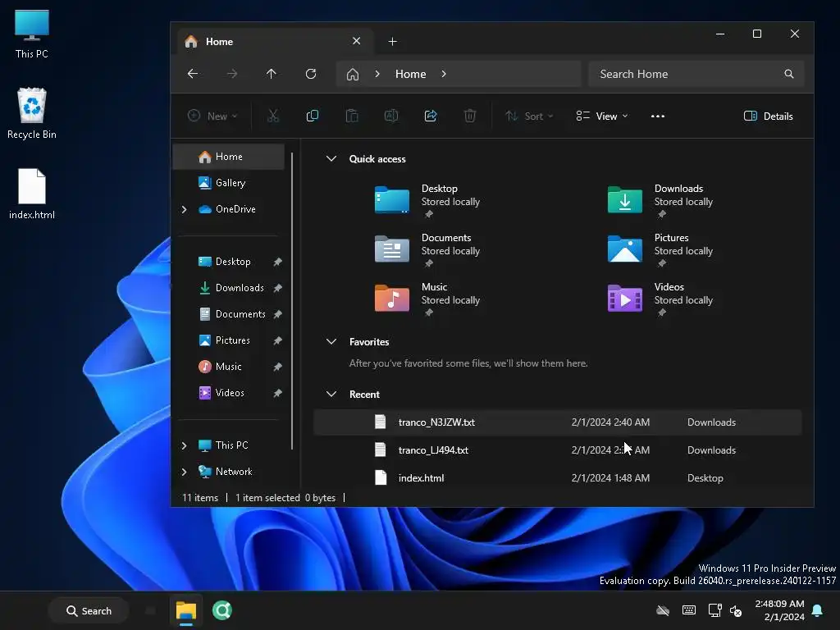Click Home breadcrumb in address bar
840x630 pixels.
tap(410, 74)
